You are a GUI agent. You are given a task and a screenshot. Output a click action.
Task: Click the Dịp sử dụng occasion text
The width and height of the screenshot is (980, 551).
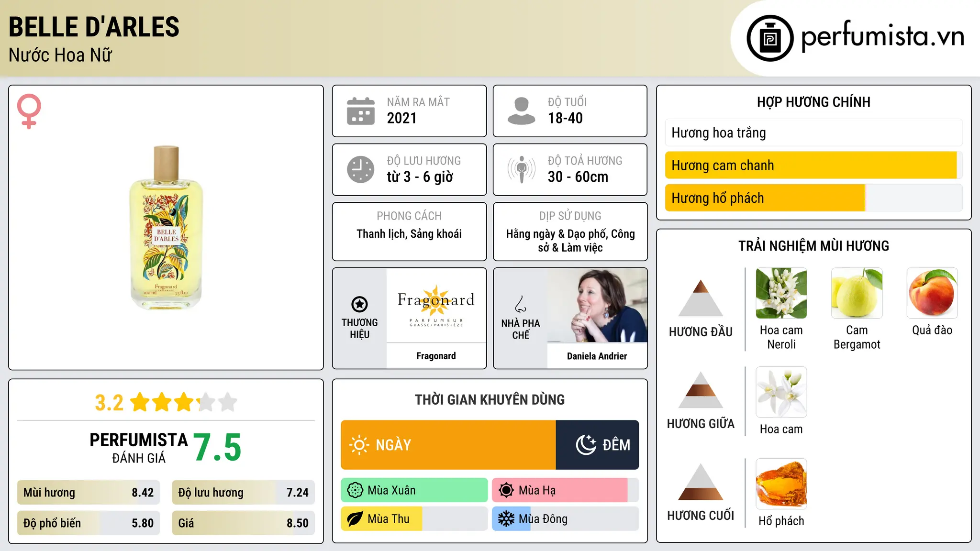(x=570, y=241)
